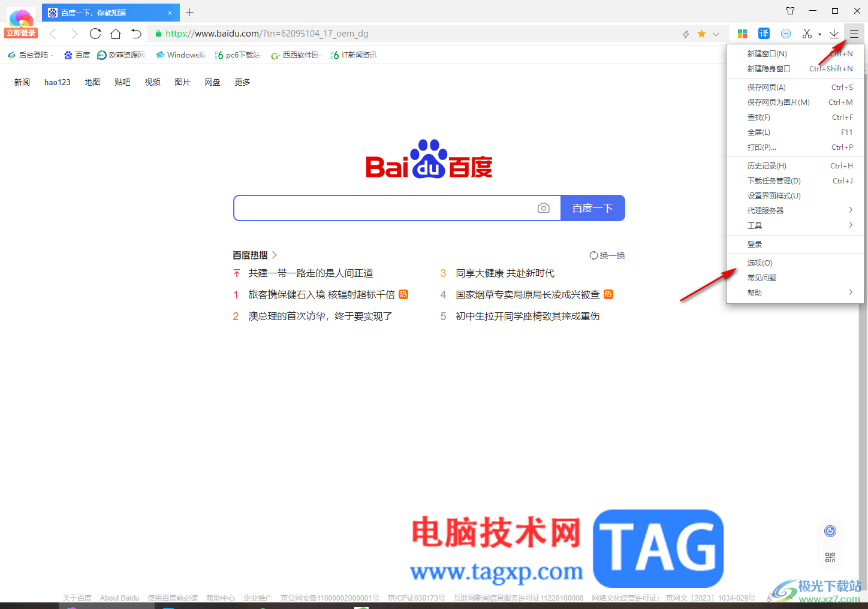
Task: Click the scissors screenshot icon
Action: pos(807,34)
